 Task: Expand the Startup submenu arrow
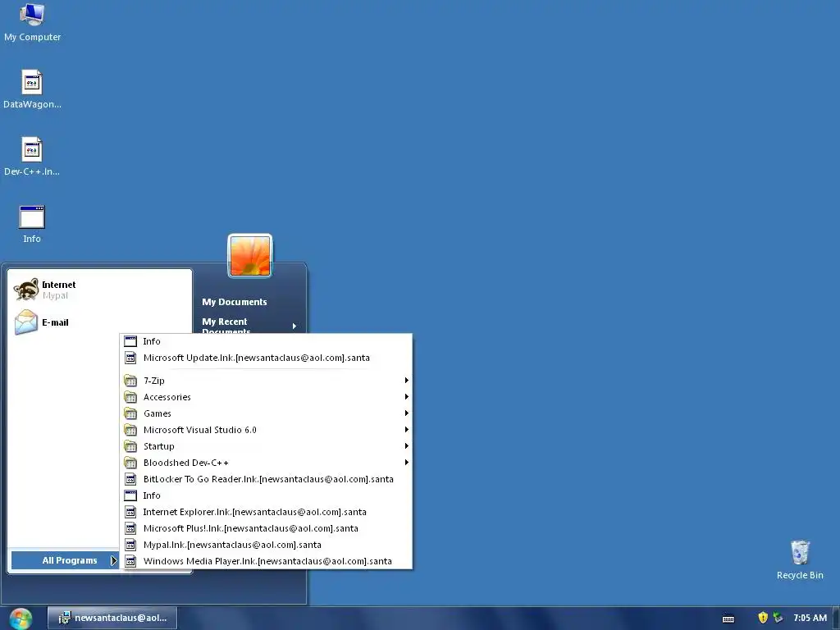point(407,445)
